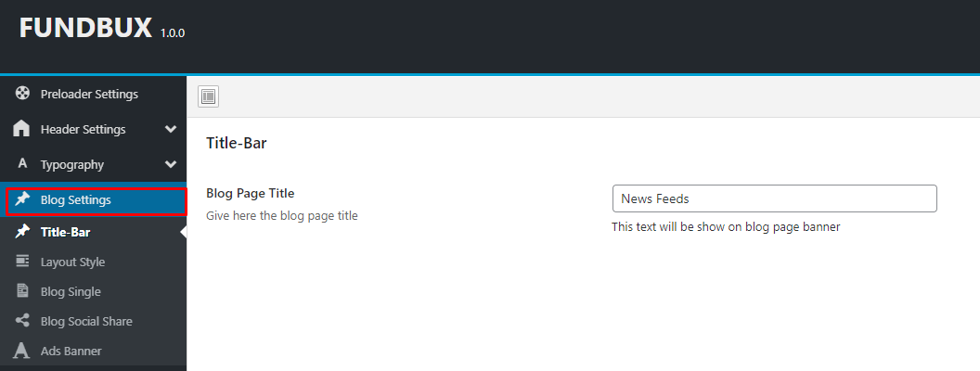
Task: Open Blog Social Share options
Action: pos(93,321)
